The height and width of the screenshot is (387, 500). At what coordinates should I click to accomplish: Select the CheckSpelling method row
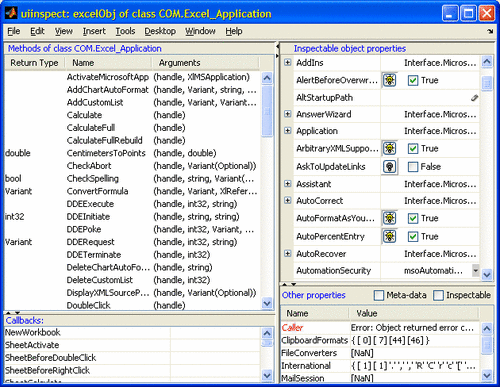point(132,178)
